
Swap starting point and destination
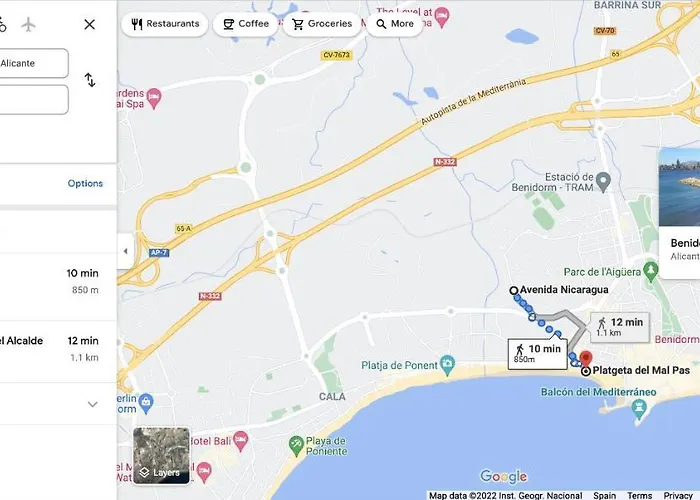click(90, 80)
